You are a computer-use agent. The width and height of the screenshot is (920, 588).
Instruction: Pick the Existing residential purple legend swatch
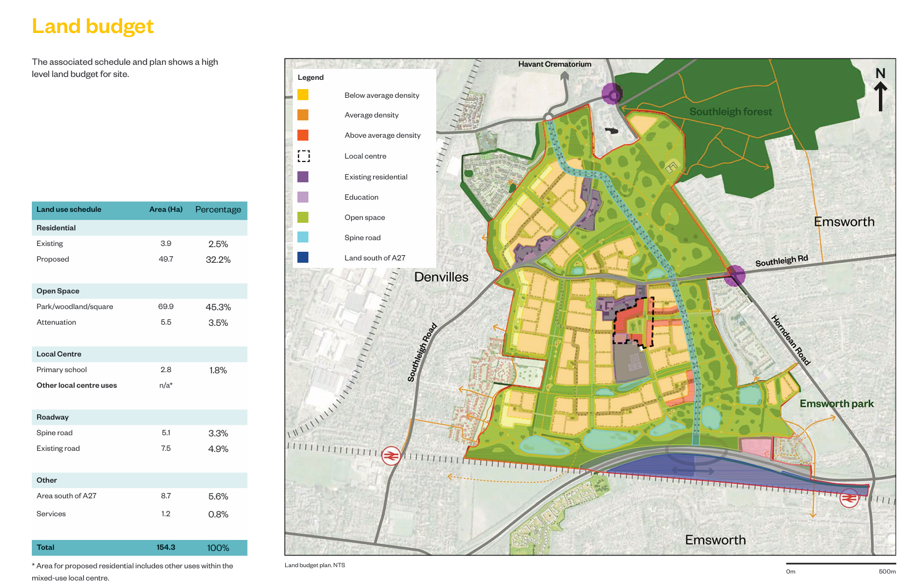pos(303,177)
